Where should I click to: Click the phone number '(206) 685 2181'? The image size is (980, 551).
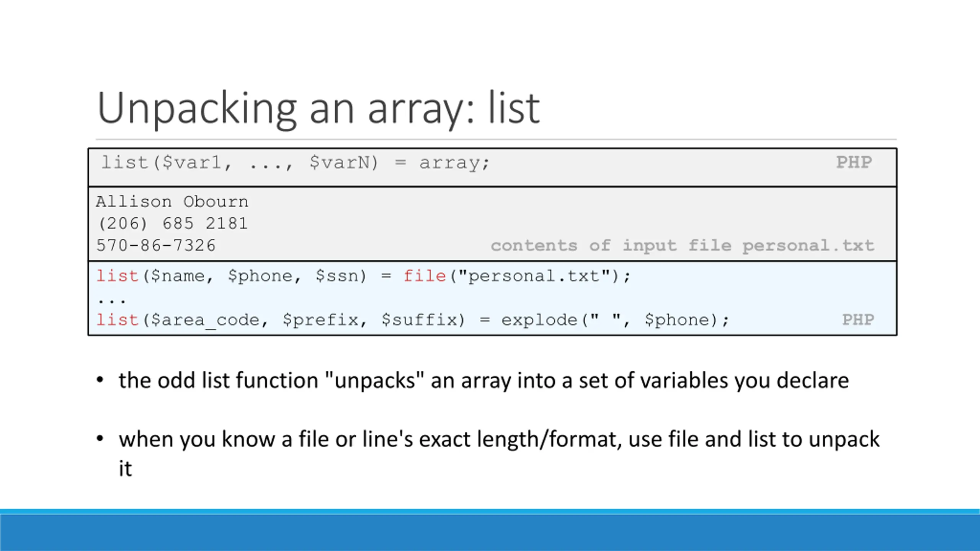(173, 224)
